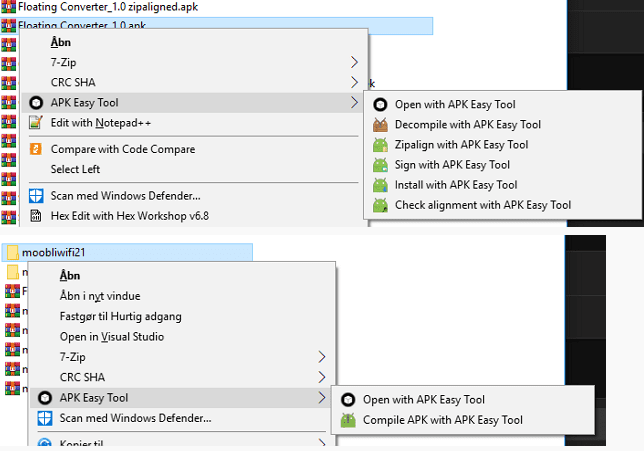The height and width of the screenshot is (451, 644).
Task: Open 7-Zip entry in folder menu
Action: [182, 357]
